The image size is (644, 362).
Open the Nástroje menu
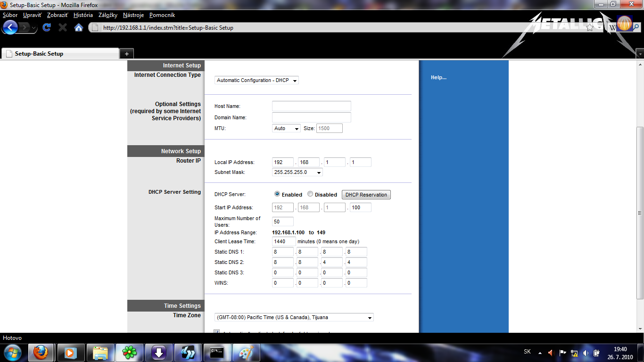tap(133, 15)
